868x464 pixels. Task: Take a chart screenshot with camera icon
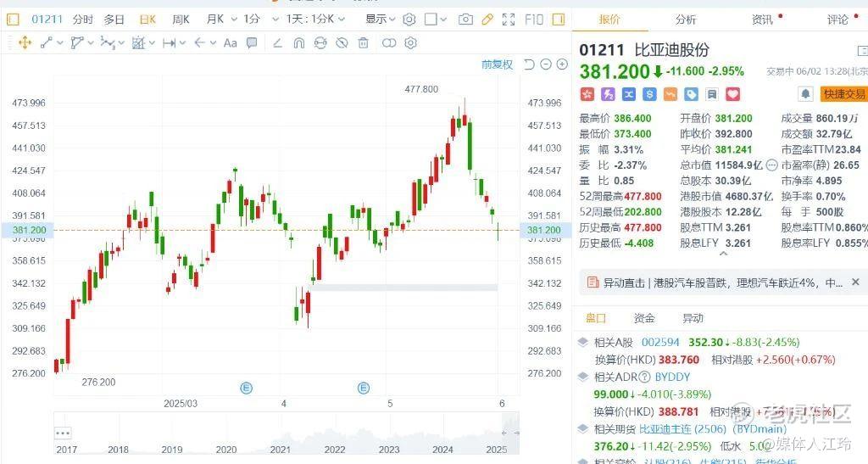click(x=465, y=20)
